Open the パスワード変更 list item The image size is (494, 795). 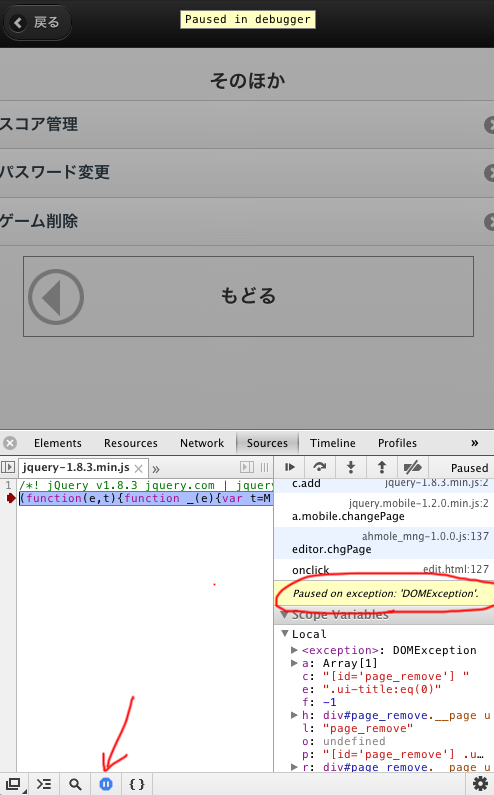(247, 173)
